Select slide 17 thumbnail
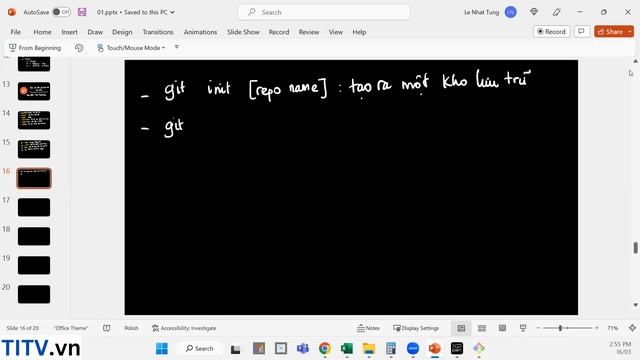The width and height of the screenshot is (640, 360). [x=34, y=207]
